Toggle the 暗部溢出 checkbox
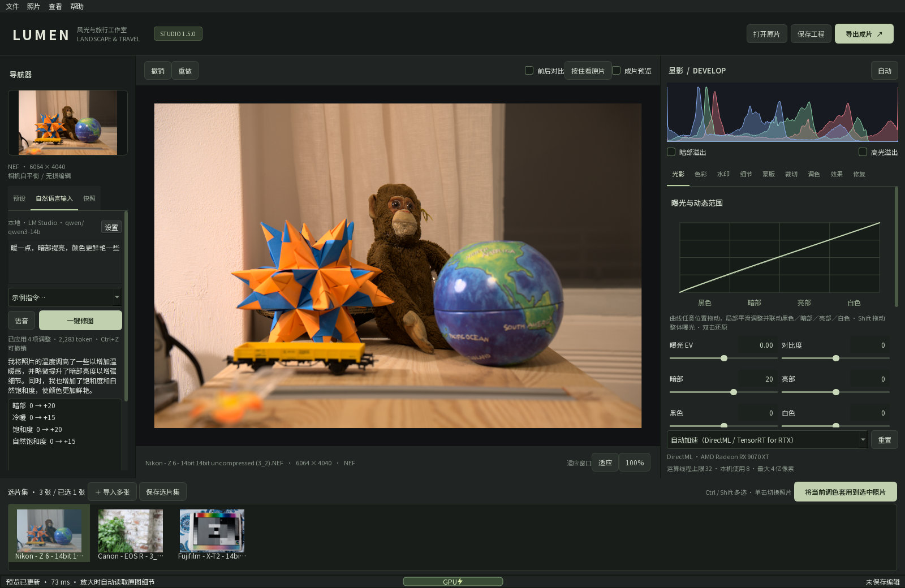Viewport: 905px width, 588px height. pos(671,152)
